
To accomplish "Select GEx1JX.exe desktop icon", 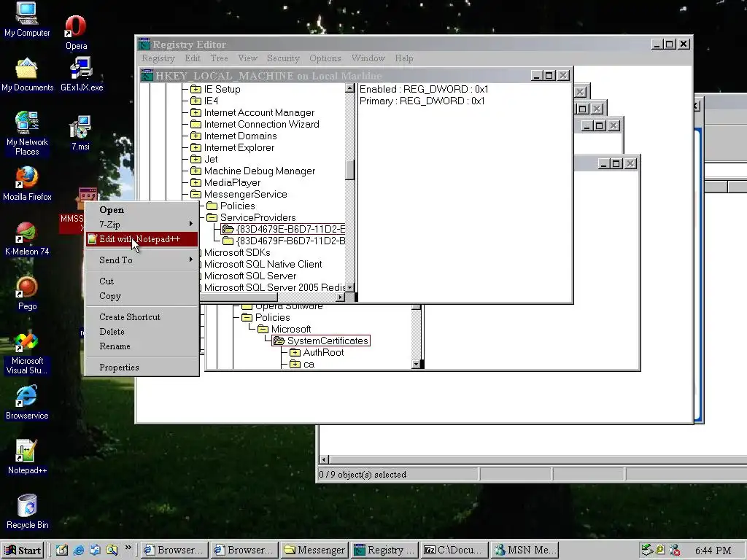I will (82, 75).
